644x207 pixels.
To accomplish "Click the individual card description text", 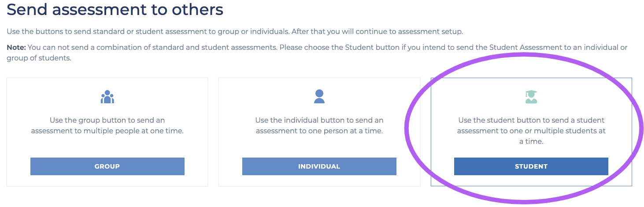I will tap(319, 125).
